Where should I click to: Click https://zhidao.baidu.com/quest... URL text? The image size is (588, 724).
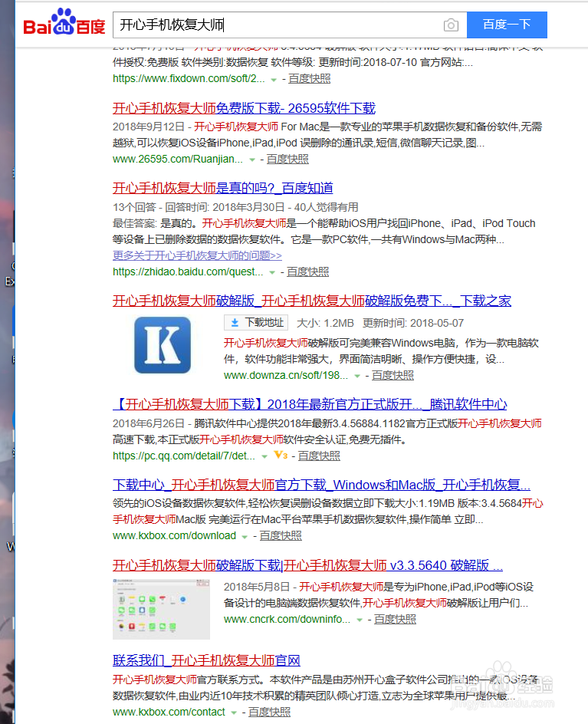tap(188, 272)
